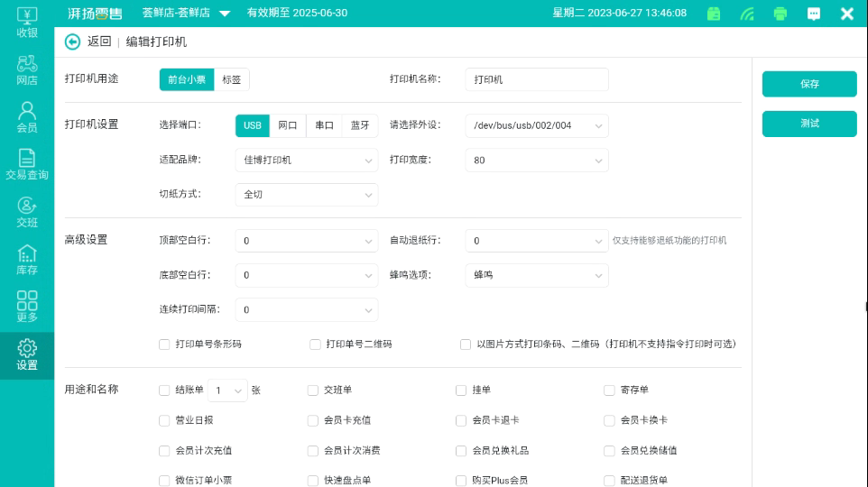This screenshot has height=487, width=868.
Task: Expand the 蜂鸣选项 dropdown
Action: (536, 275)
